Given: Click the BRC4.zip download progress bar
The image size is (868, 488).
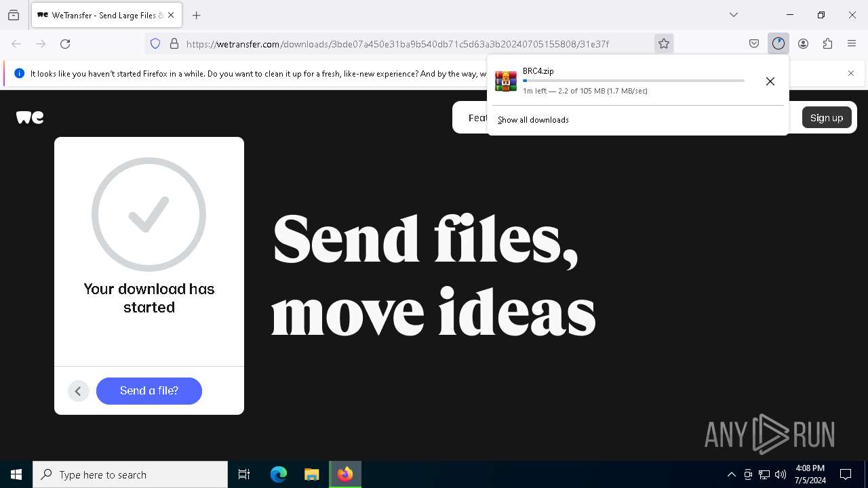Looking at the screenshot, I should [633, 81].
